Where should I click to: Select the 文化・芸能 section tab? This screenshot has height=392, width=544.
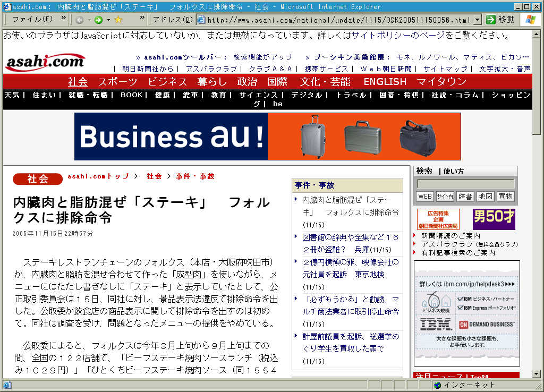[325, 81]
